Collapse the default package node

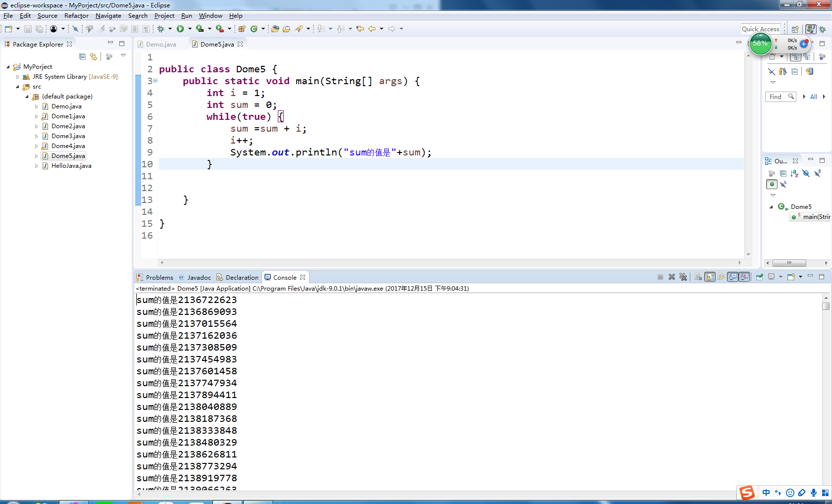pos(27,97)
